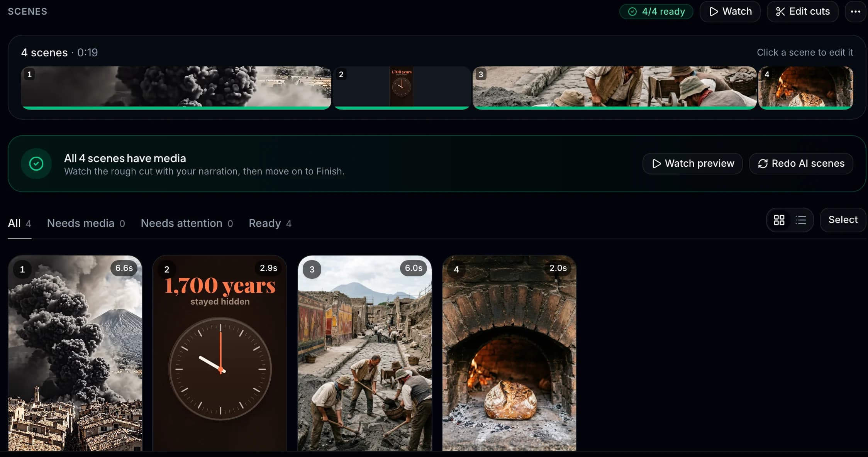Open scene 4 bread oven card
Image resolution: width=868 pixels, height=457 pixels.
coord(509,353)
